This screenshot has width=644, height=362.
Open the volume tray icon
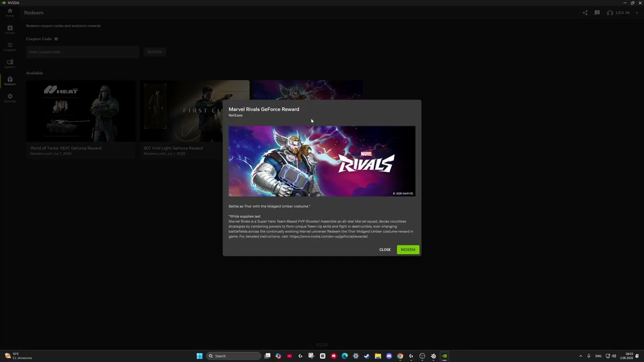614,356
